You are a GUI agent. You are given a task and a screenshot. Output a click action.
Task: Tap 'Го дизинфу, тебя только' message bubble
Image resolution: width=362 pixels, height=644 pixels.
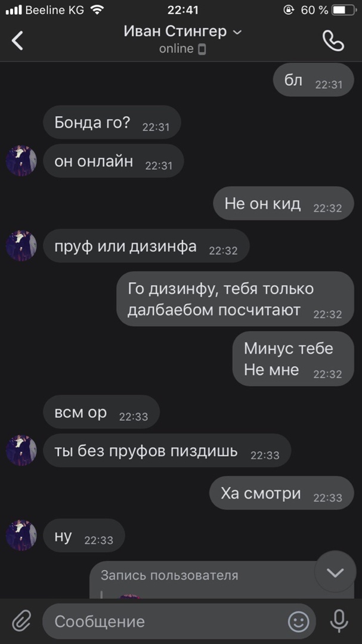(x=236, y=299)
